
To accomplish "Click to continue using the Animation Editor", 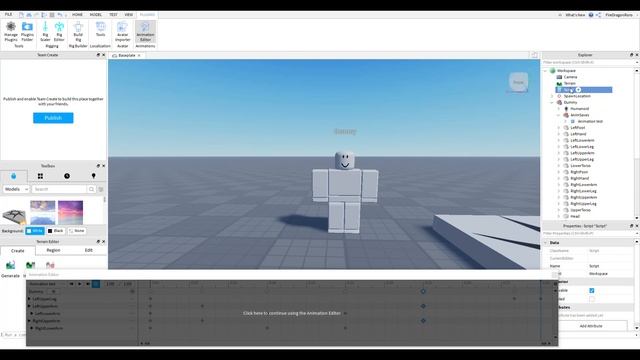I will tap(292, 313).
